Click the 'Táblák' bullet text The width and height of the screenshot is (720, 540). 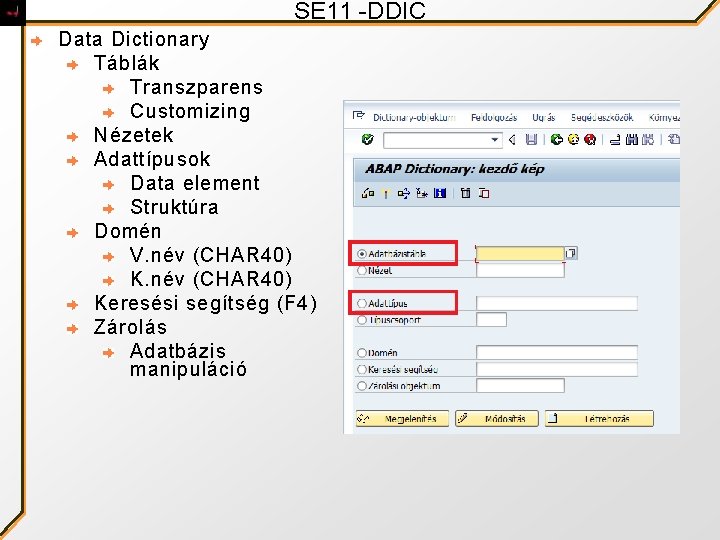coord(127,63)
